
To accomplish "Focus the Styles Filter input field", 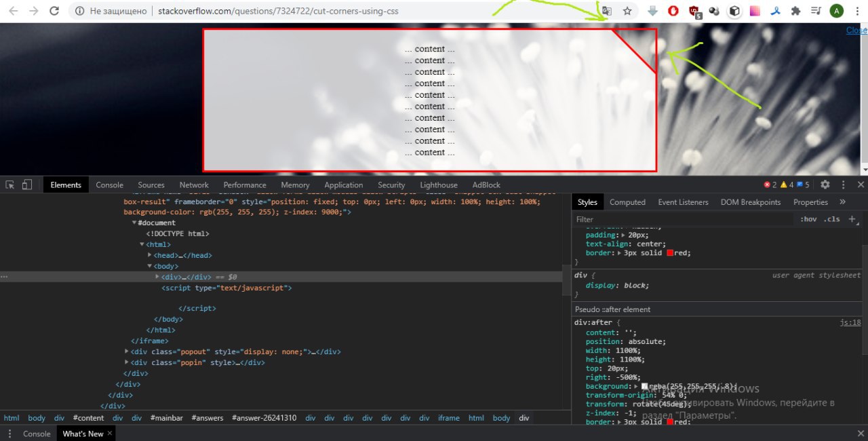I will (684, 219).
